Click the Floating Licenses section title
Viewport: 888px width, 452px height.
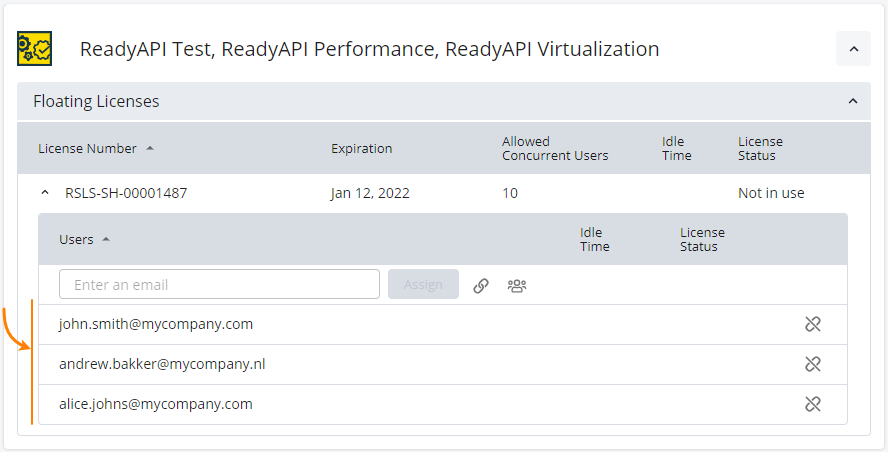[96, 102]
